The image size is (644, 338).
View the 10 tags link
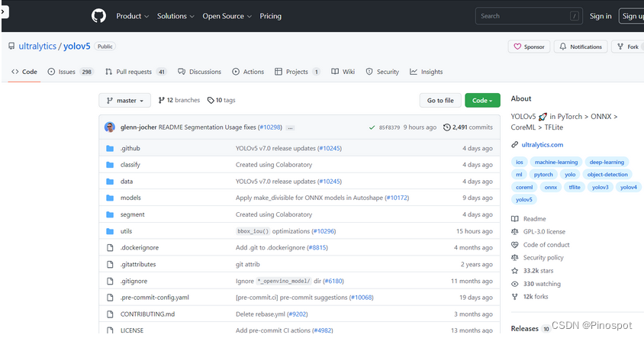221,100
